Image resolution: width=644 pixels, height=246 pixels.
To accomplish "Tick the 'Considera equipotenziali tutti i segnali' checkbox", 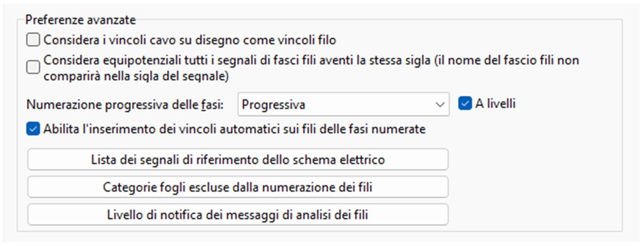I will click(x=33, y=68).
